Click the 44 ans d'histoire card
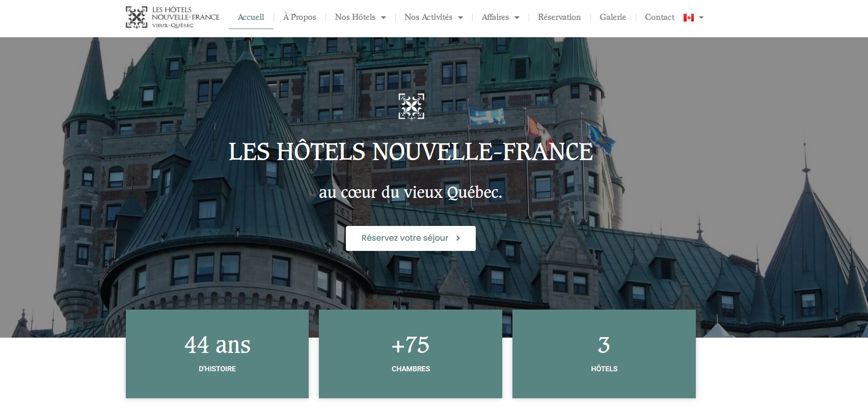Viewport: 868px width, 408px height. pos(217,354)
